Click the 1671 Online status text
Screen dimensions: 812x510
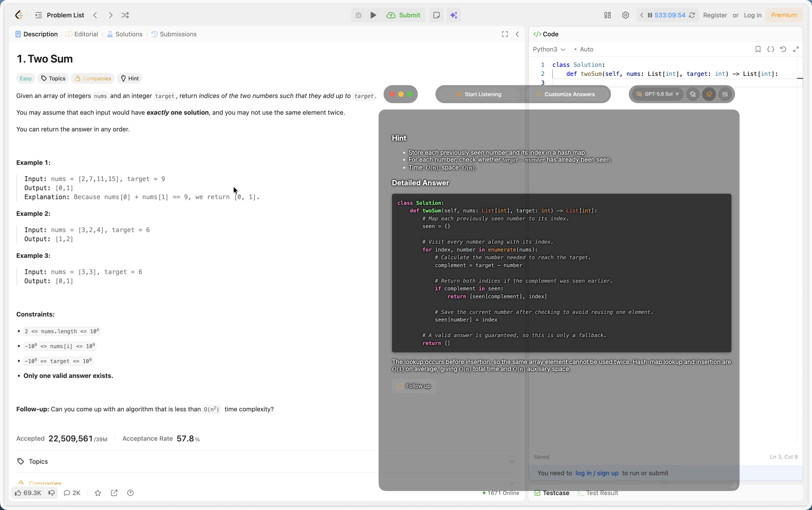pyautogui.click(x=501, y=493)
